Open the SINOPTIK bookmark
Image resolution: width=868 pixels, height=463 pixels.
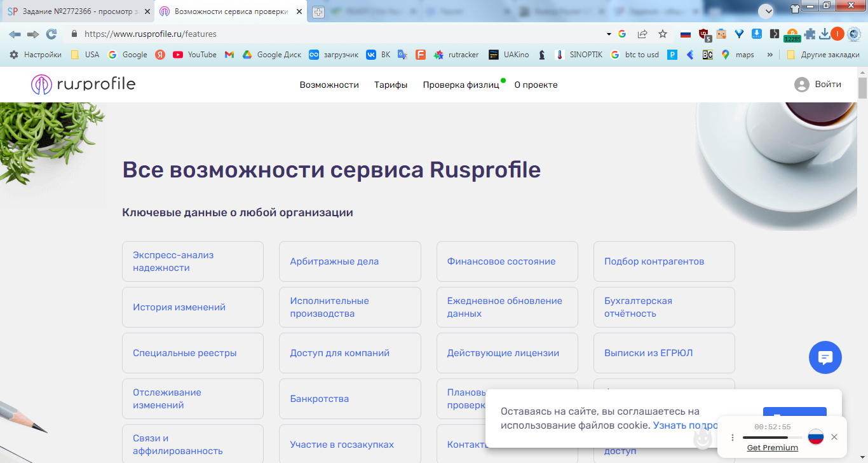tap(578, 55)
